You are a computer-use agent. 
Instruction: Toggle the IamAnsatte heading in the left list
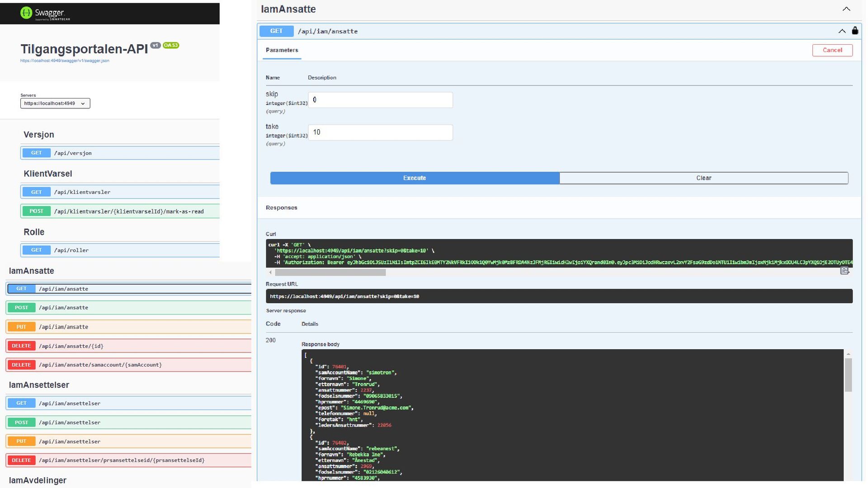tap(32, 271)
